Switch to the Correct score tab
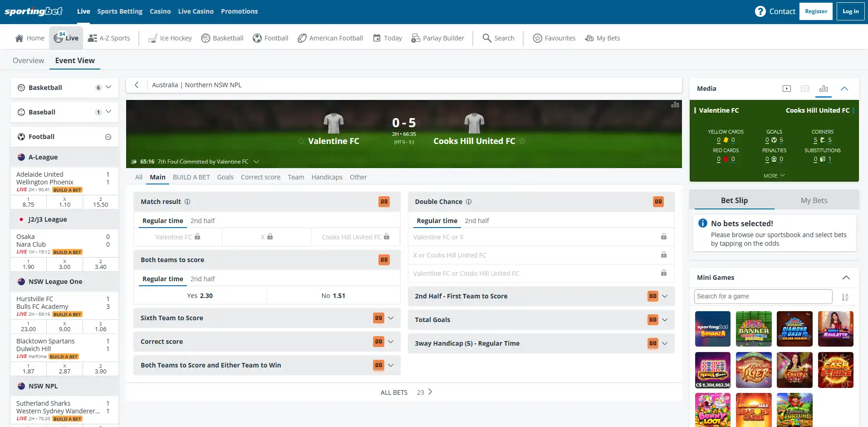Viewport: 868px width, 427px height. [x=260, y=177]
